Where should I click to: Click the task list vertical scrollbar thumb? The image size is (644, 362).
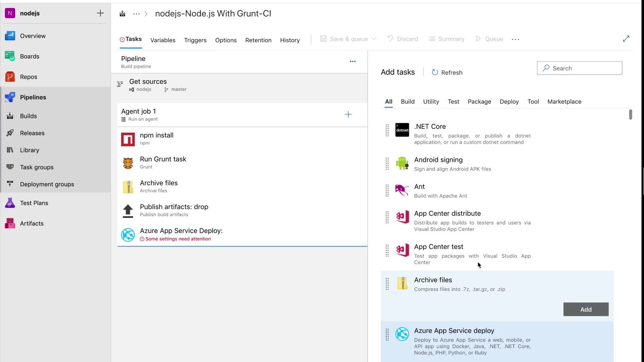click(x=630, y=114)
